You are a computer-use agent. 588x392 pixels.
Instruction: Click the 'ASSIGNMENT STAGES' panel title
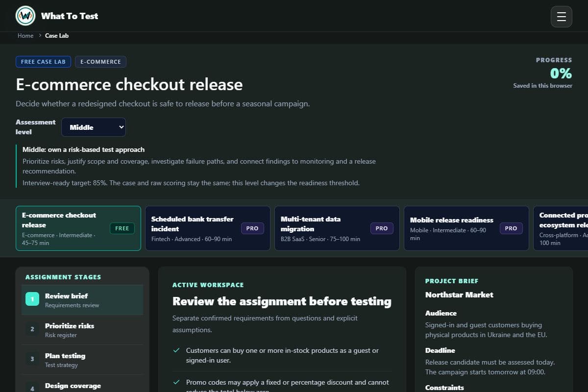pyautogui.click(x=63, y=277)
